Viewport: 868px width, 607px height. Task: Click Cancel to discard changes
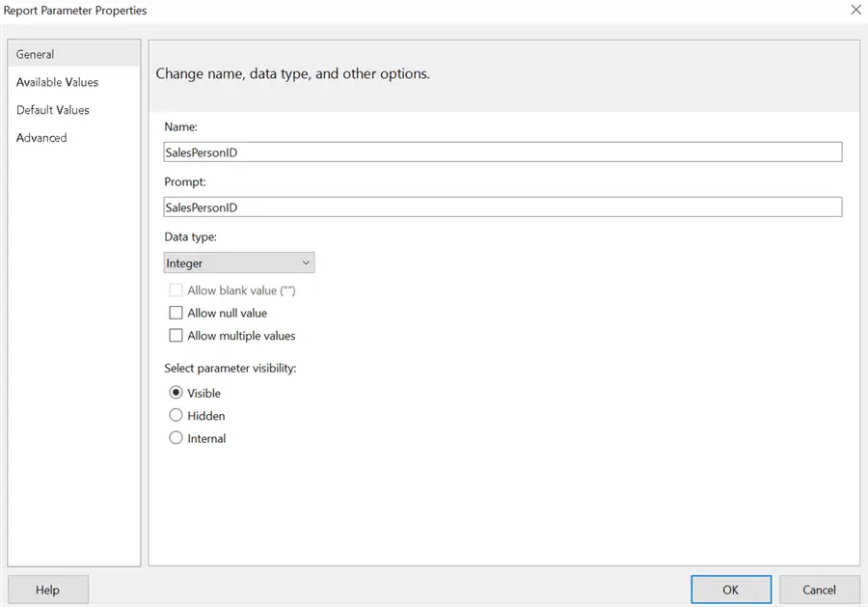(x=819, y=590)
